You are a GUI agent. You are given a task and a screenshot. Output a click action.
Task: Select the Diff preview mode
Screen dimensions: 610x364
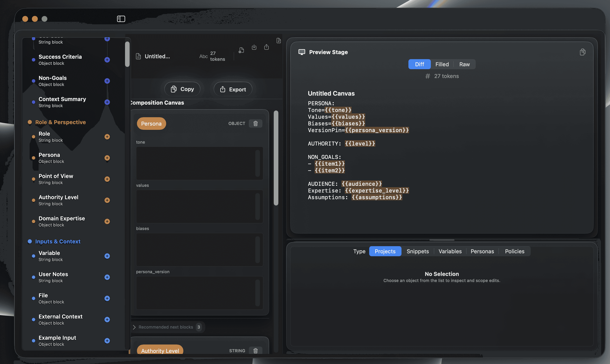click(419, 64)
